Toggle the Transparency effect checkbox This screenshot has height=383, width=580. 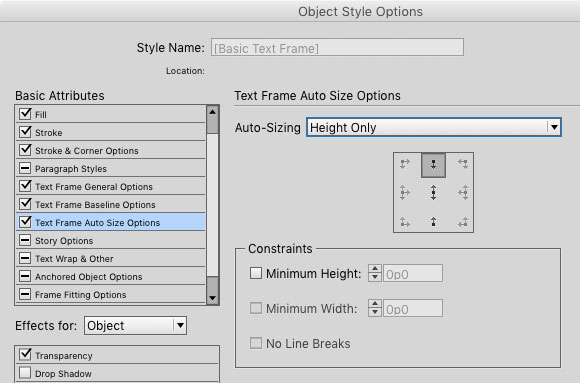point(25,355)
